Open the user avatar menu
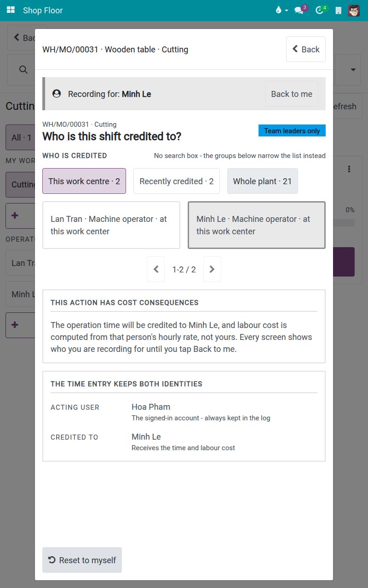This screenshot has height=588, width=368. click(354, 10)
